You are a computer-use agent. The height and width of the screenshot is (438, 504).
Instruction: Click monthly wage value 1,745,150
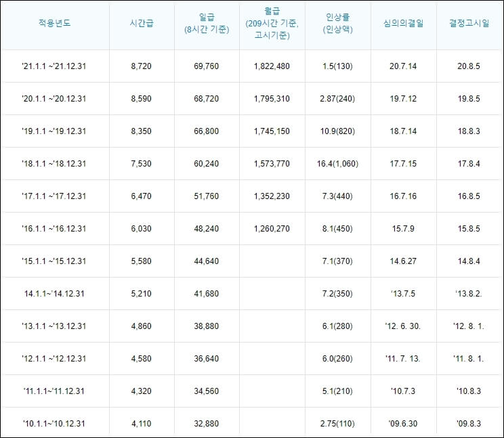[x=272, y=131]
